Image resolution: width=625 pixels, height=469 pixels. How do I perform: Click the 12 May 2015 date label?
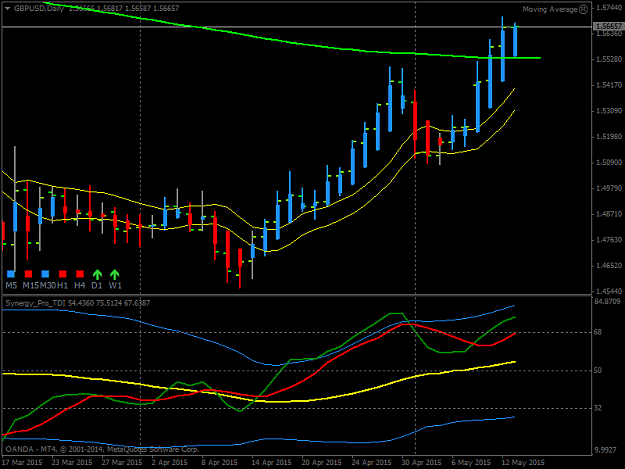[x=523, y=463]
